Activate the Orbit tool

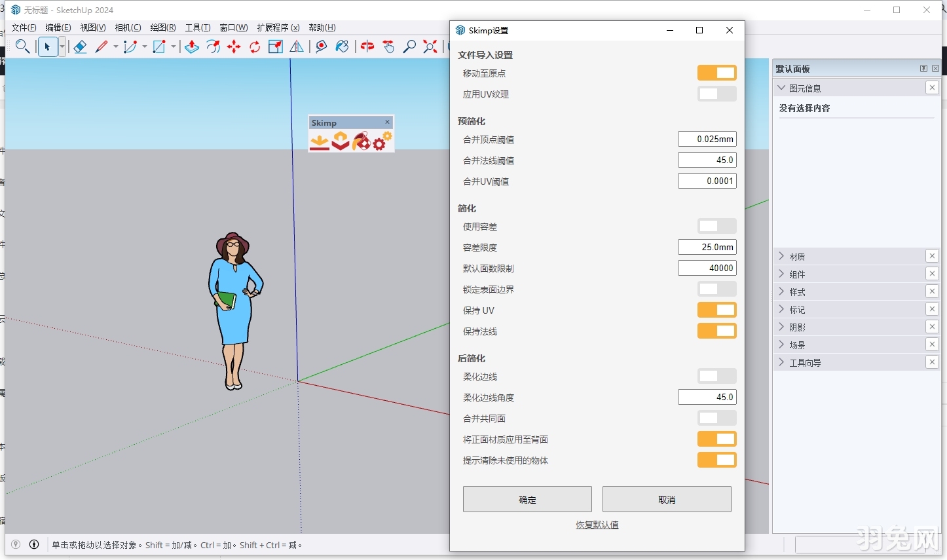coord(367,47)
